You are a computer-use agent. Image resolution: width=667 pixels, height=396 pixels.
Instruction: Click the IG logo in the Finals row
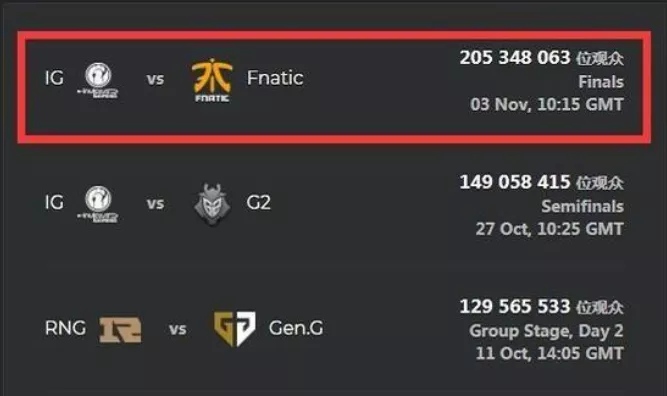pyautogui.click(x=98, y=80)
